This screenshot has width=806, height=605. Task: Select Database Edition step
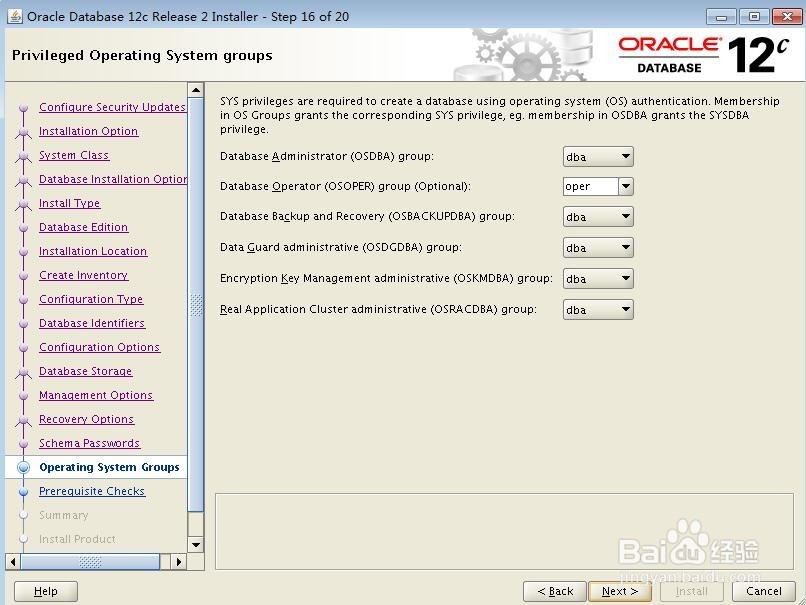[83, 227]
